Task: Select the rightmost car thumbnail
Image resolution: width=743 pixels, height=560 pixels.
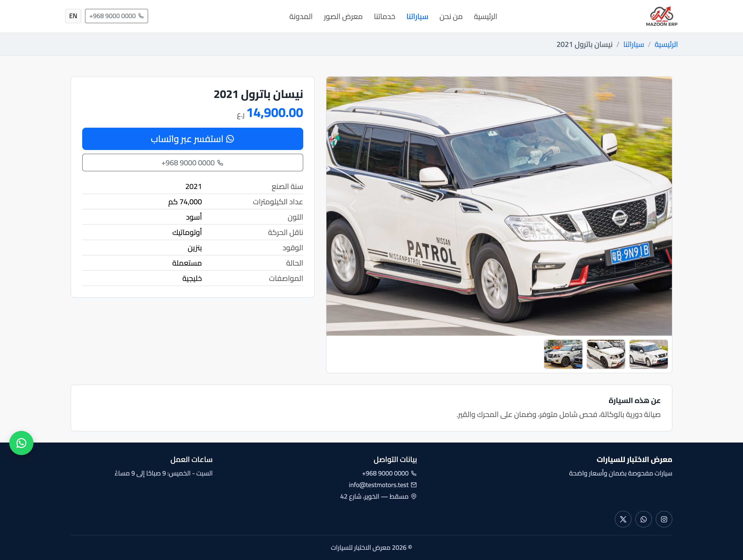Action: click(x=648, y=354)
